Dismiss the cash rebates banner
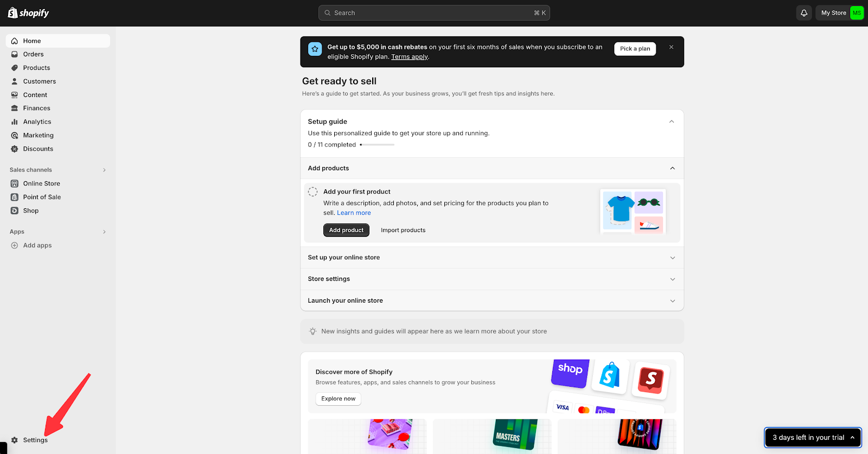The height and width of the screenshot is (454, 868). click(671, 47)
